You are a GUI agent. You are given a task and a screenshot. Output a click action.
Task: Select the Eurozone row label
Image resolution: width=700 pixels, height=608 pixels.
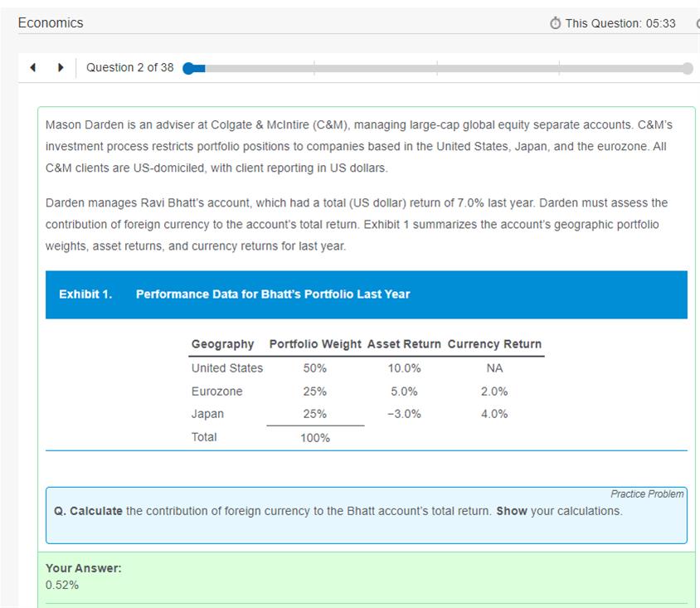[216, 392]
